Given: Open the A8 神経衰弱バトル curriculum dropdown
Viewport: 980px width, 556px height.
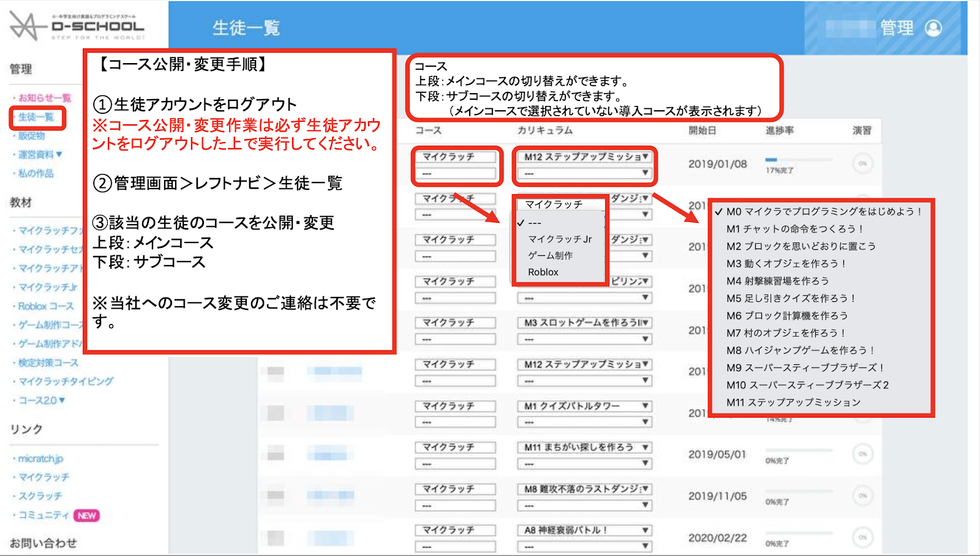Looking at the screenshot, I should coord(584,530).
